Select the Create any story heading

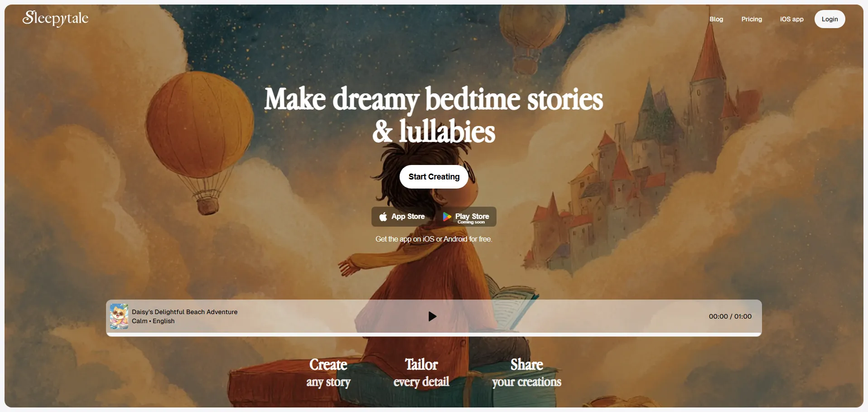(328, 373)
